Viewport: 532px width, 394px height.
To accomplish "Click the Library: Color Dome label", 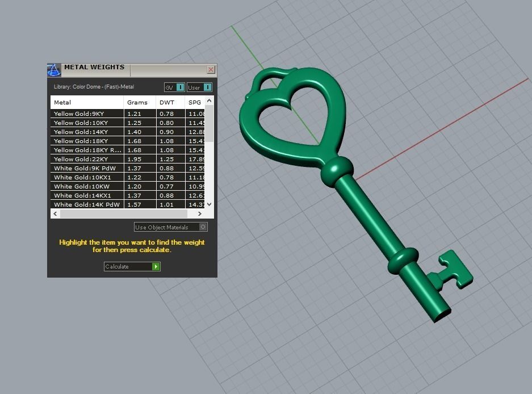I will [94, 87].
